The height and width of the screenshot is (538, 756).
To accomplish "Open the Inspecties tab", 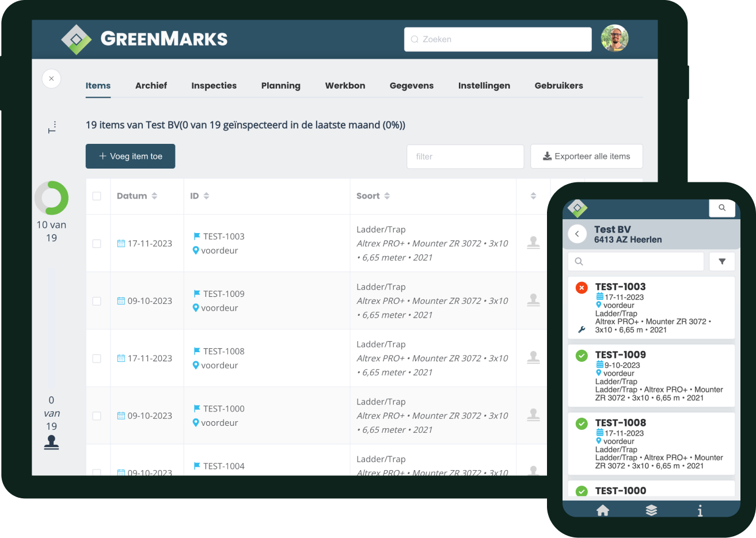I will (214, 86).
